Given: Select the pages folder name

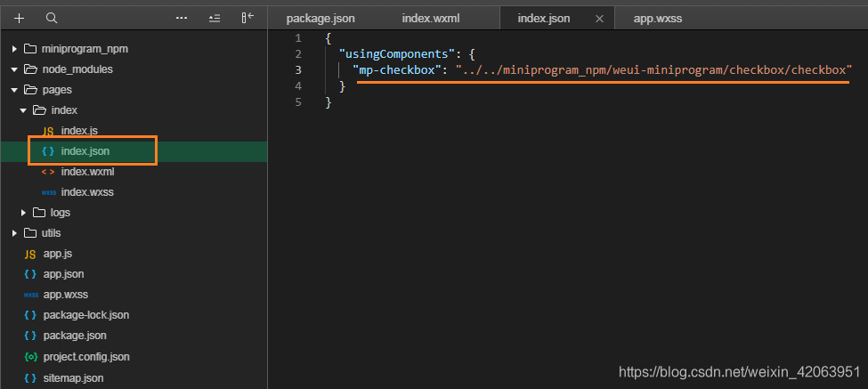Looking at the screenshot, I should [x=57, y=90].
